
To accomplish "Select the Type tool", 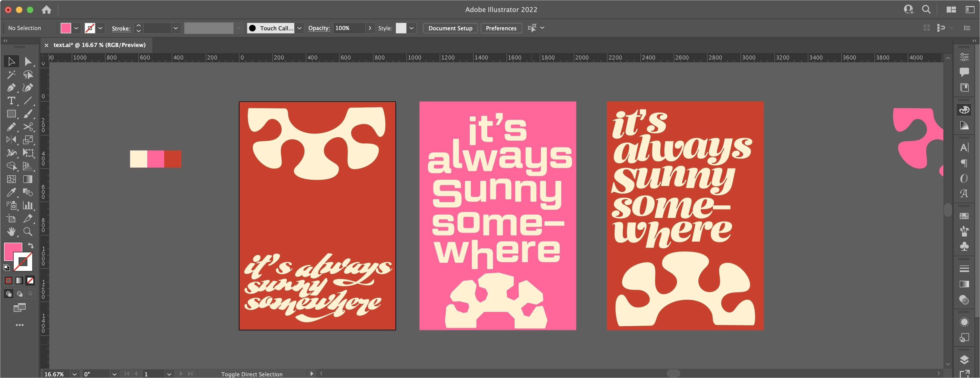I will coord(11,101).
